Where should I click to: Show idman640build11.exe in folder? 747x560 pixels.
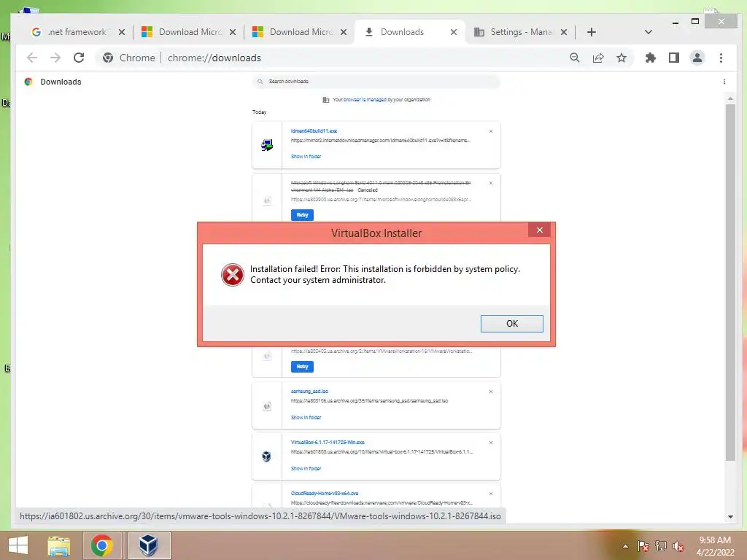click(x=306, y=156)
